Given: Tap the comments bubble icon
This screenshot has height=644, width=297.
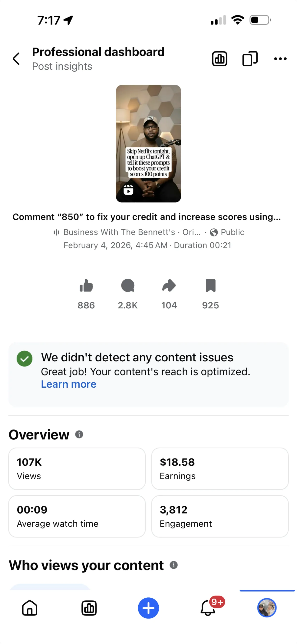Looking at the screenshot, I should pos(128,286).
